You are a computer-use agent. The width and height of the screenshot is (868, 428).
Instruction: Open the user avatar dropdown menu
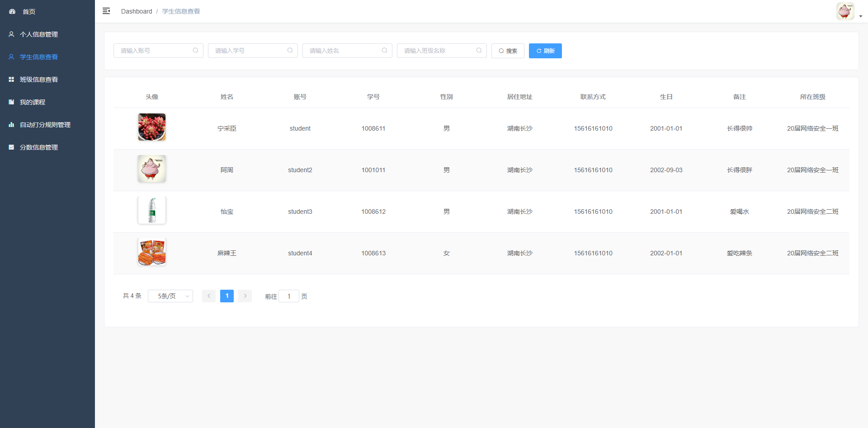[849, 12]
